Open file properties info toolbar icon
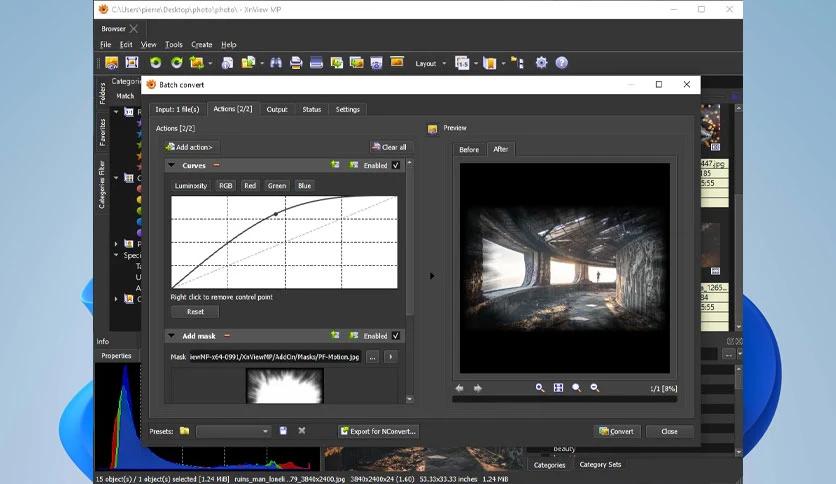Screen dimensions: 836x484 [x=227, y=63]
